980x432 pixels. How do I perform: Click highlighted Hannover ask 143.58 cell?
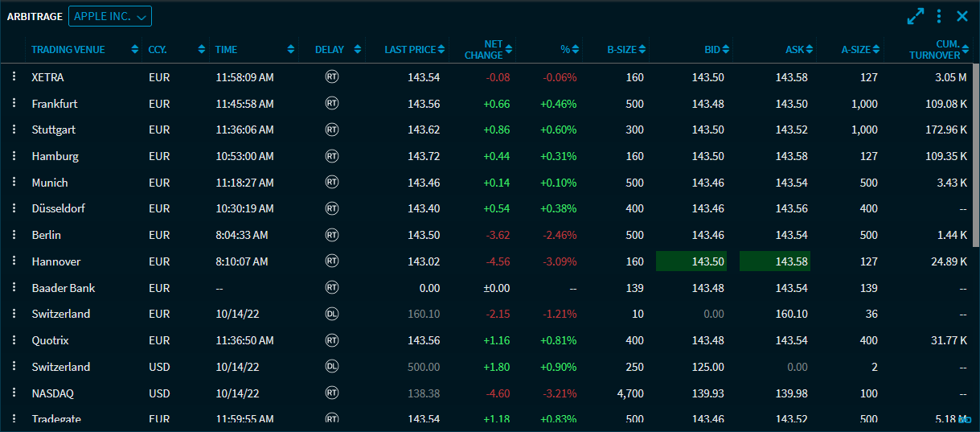774,261
